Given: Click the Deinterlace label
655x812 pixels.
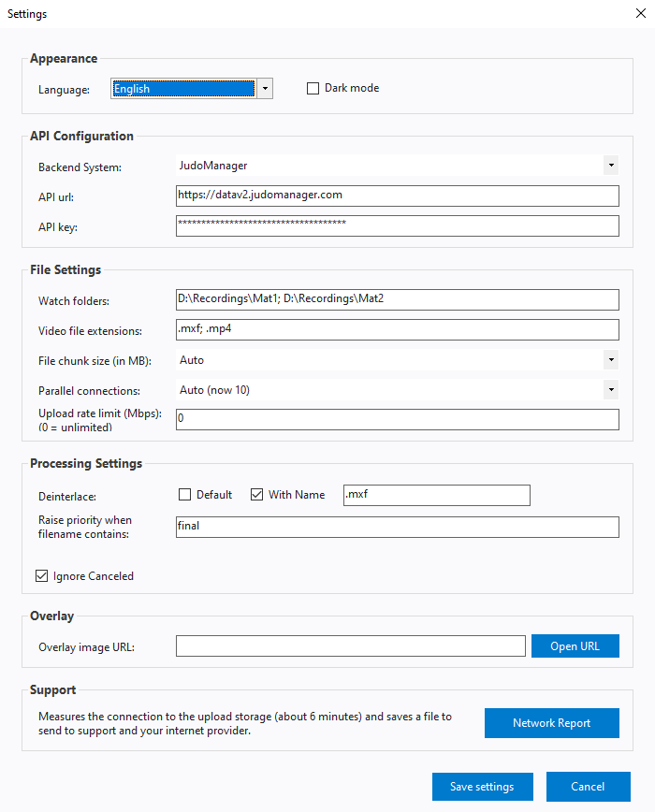Looking at the screenshot, I should coord(67,497).
